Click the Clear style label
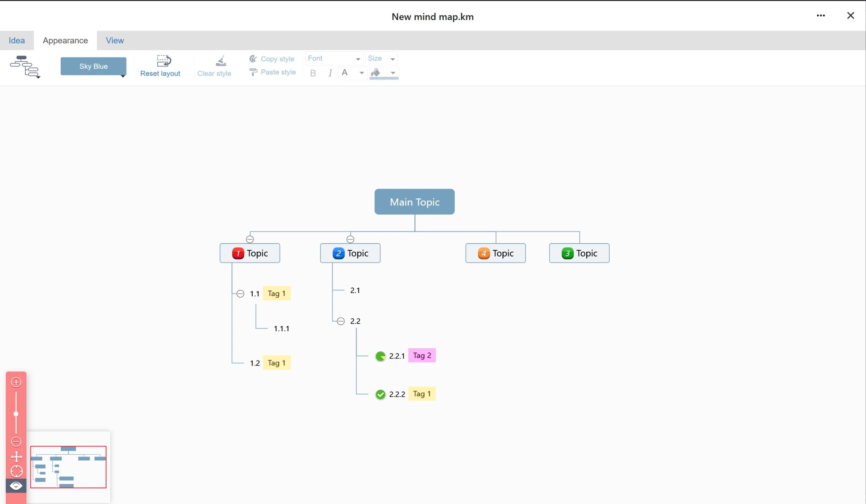The width and height of the screenshot is (866, 504). [214, 73]
